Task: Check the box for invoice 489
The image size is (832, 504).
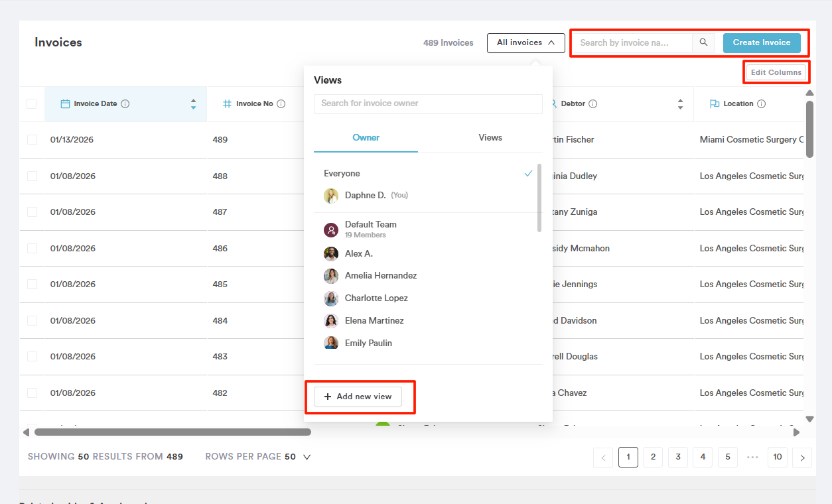Action: tap(32, 140)
